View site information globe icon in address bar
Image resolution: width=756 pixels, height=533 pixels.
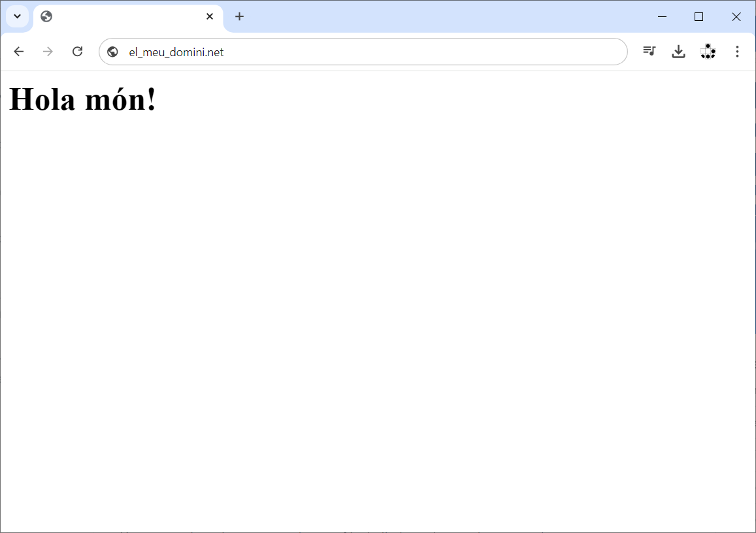[x=113, y=52]
